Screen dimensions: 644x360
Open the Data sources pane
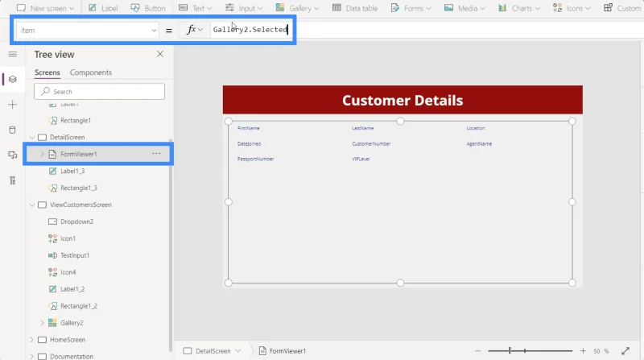click(x=13, y=130)
